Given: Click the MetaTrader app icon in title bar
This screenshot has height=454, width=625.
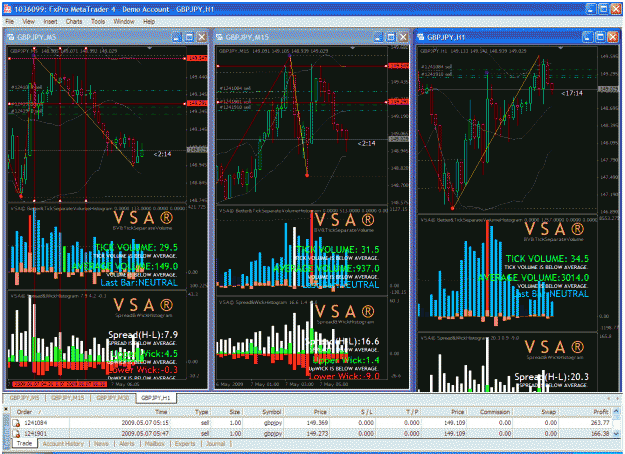Looking at the screenshot, I should (8, 9).
